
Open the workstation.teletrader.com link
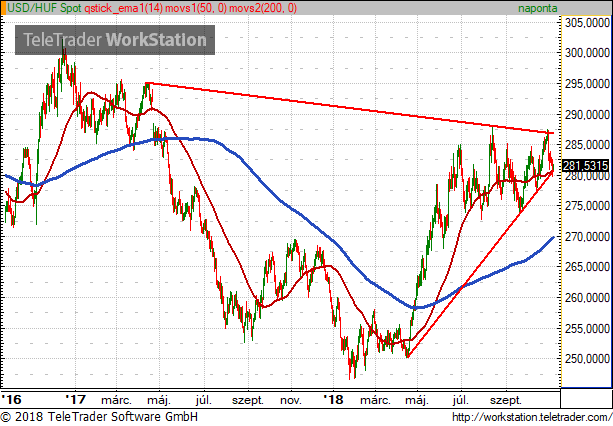tap(532, 417)
